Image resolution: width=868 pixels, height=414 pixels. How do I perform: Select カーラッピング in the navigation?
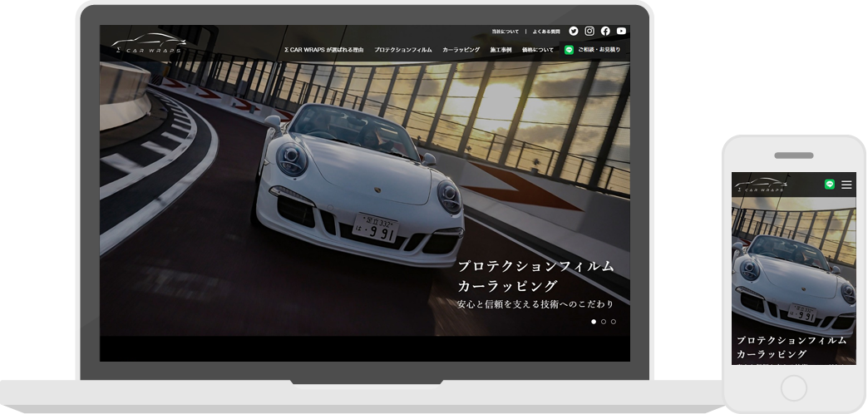(461, 50)
